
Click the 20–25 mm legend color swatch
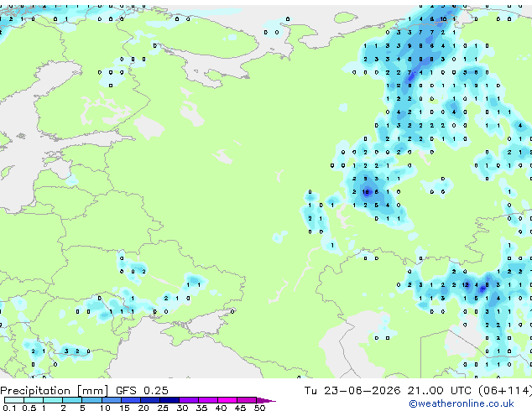pos(150,400)
